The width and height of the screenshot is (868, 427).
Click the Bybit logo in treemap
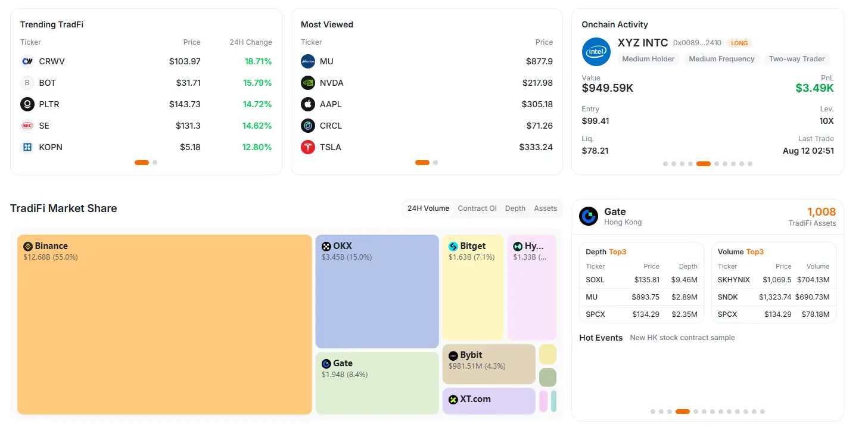click(x=453, y=356)
